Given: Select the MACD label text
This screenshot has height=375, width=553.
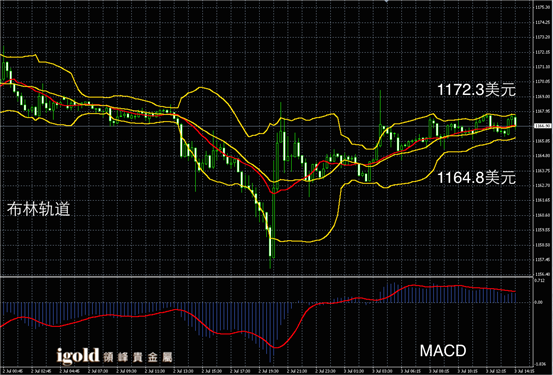Looking at the screenshot, I should [443, 351].
